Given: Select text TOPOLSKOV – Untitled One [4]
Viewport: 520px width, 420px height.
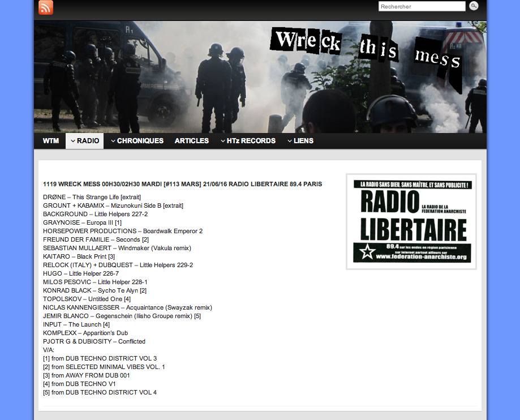Looking at the screenshot, I should pos(87,299).
